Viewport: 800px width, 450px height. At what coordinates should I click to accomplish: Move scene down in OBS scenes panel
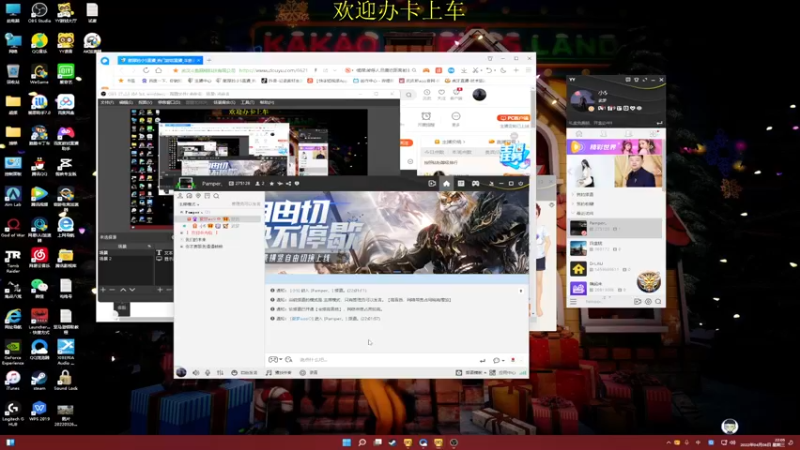point(133,290)
